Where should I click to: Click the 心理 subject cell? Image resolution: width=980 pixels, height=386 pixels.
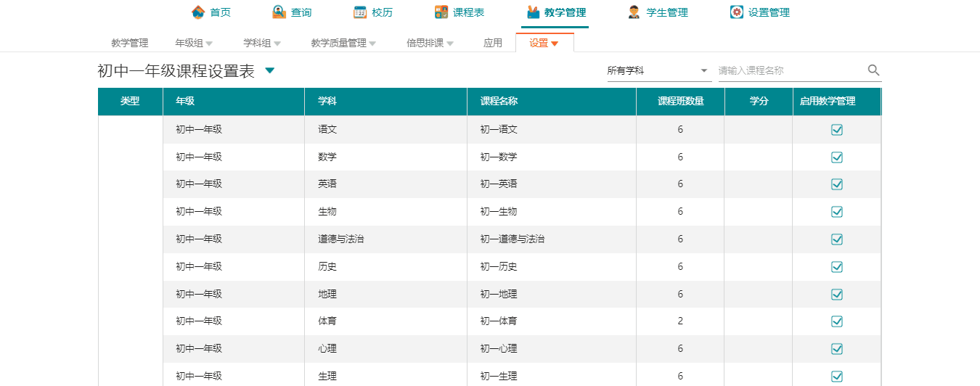click(385, 349)
